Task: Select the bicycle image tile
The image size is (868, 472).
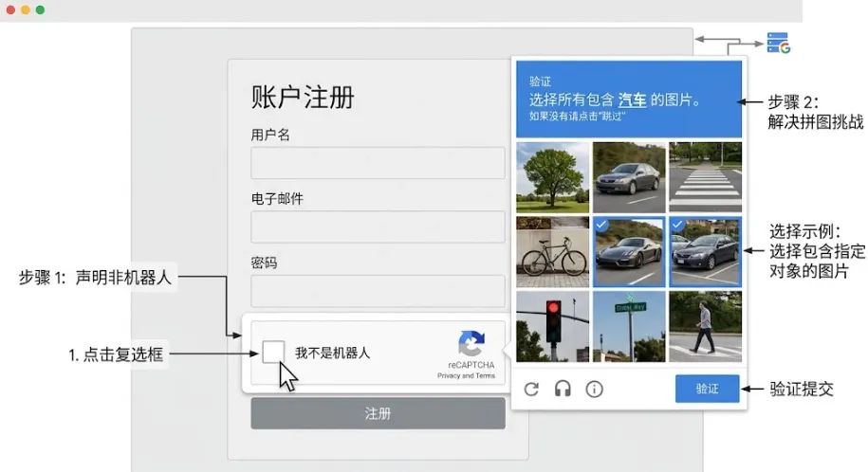Action: [552, 252]
